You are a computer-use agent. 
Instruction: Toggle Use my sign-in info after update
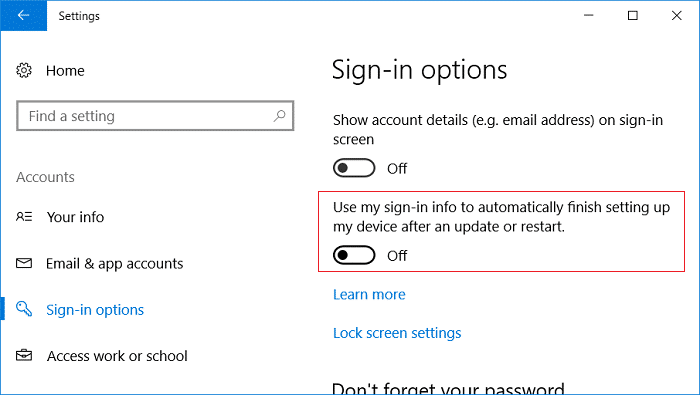354,255
